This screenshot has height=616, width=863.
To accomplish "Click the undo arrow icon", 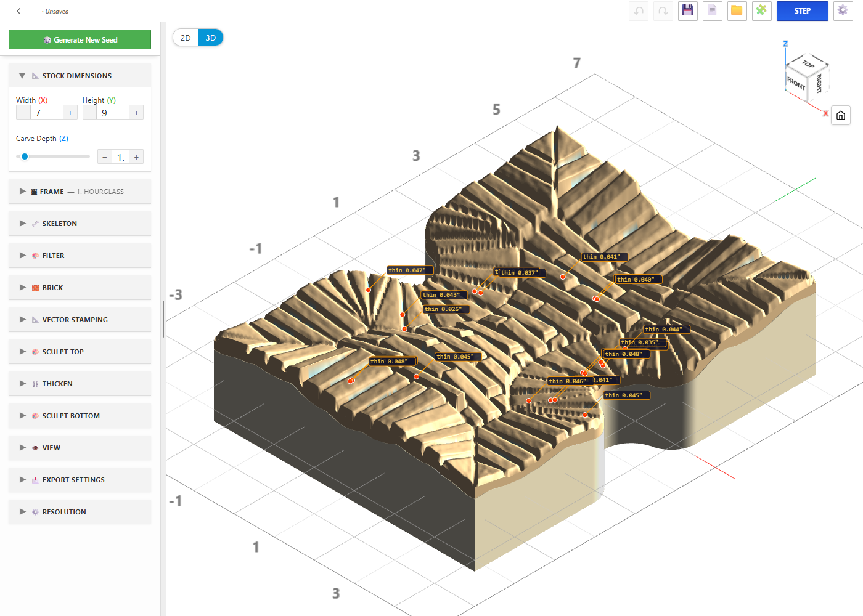I will (639, 11).
